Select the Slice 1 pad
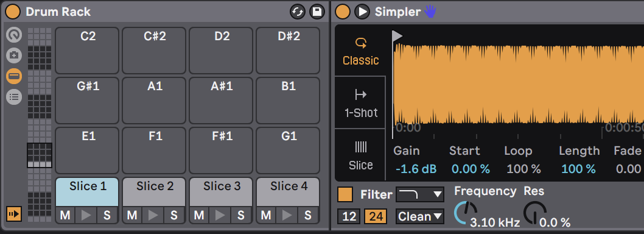Viewport: 644px width, 234px height. coord(87,191)
